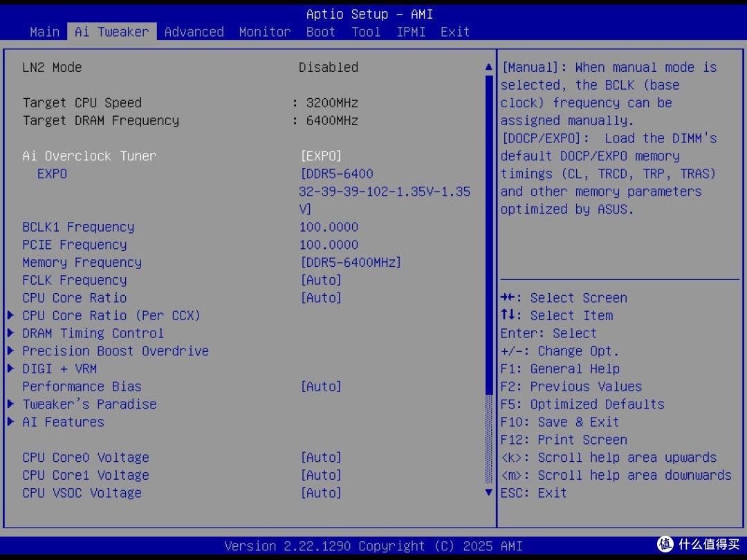Select the CPU Core1 Voltage label
The image size is (747, 560).
86,475
